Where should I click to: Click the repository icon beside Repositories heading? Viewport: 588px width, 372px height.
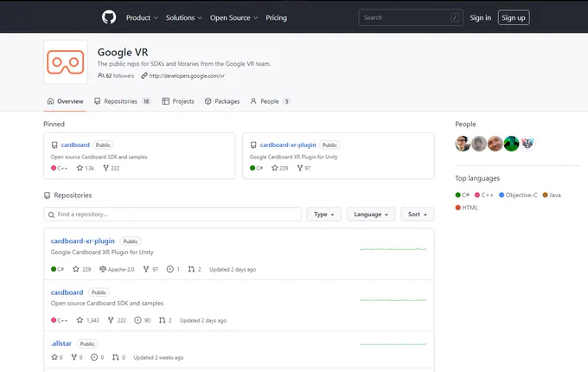pyautogui.click(x=47, y=196)
